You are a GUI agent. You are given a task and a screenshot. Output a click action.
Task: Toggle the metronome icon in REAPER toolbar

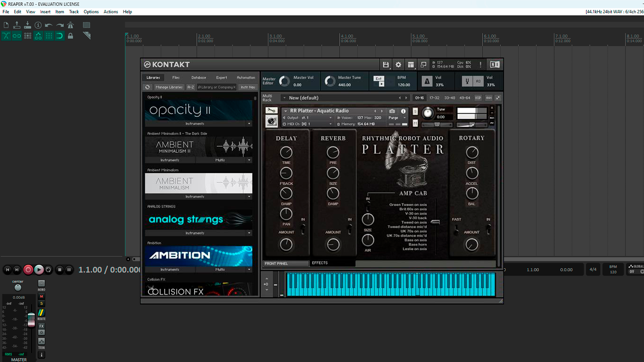[x=71, y=25]
